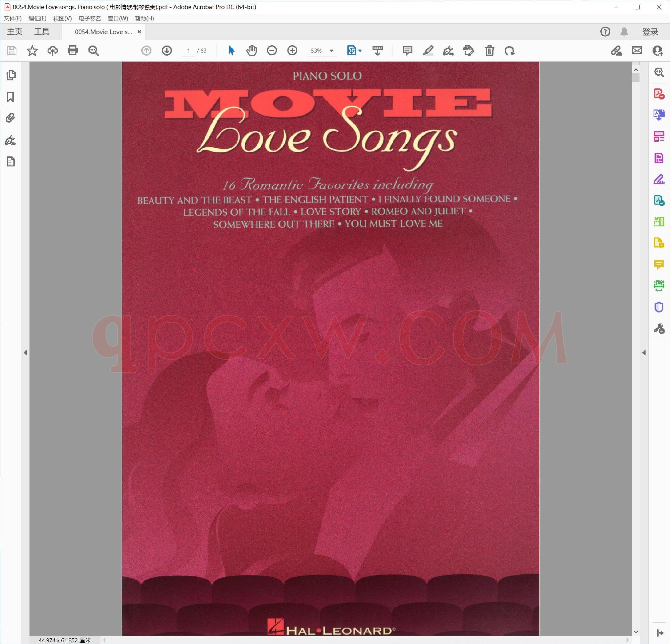
Task: Open the page thumbnails panel
Action: point(11,75)
